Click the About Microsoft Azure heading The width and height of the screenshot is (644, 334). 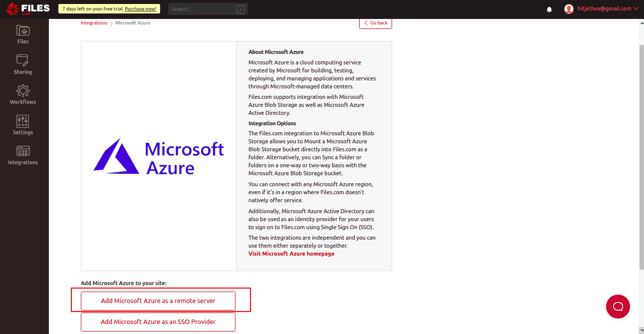point(276,52)
